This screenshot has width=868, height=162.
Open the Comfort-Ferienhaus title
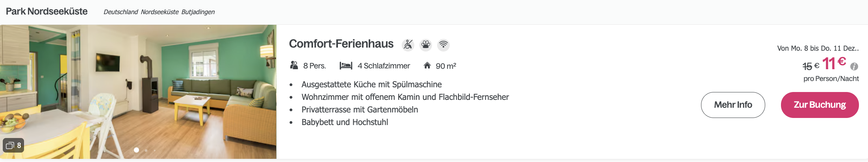pos(341,44)
